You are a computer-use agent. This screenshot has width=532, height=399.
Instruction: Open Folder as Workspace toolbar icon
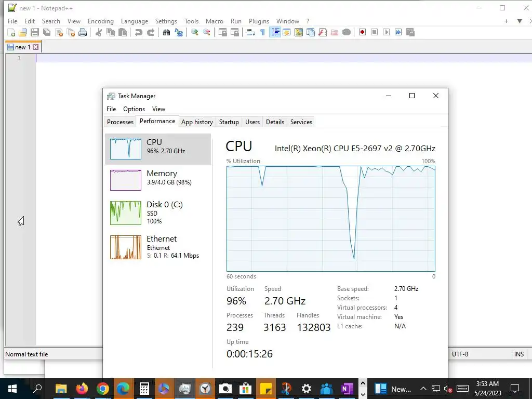[x=335, y=32]
